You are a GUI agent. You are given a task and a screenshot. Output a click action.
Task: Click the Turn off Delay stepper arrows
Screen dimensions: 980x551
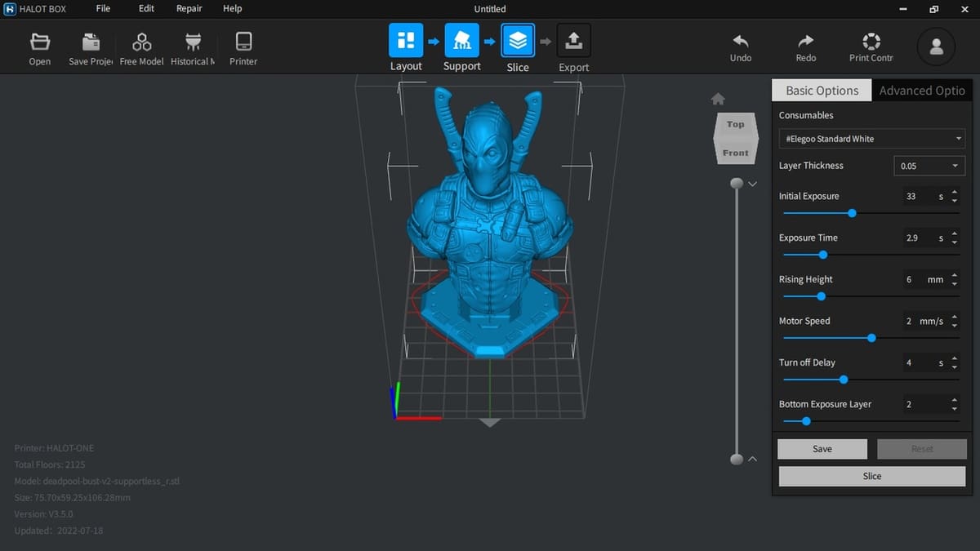955,362
